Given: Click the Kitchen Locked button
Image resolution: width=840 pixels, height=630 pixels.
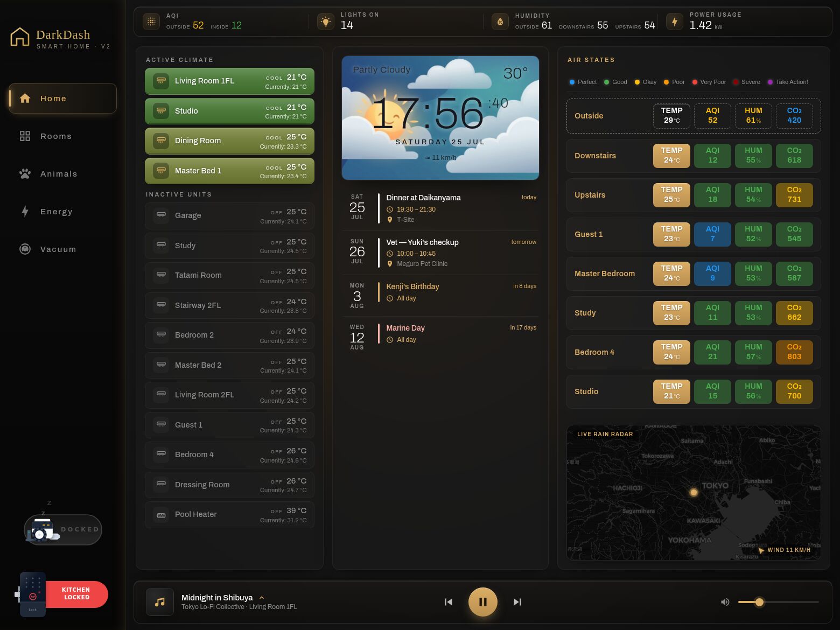Looking at the screenshot, I should point(76,594).
